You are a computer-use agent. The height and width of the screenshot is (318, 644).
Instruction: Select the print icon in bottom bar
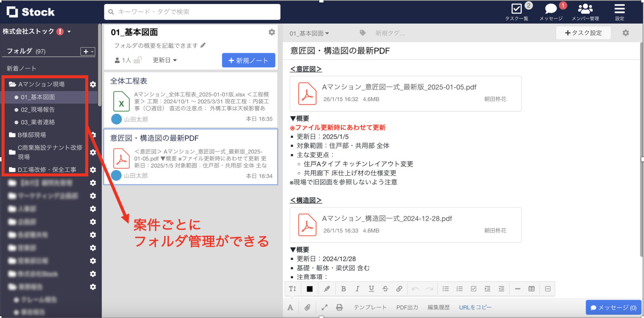pos(339,307)
